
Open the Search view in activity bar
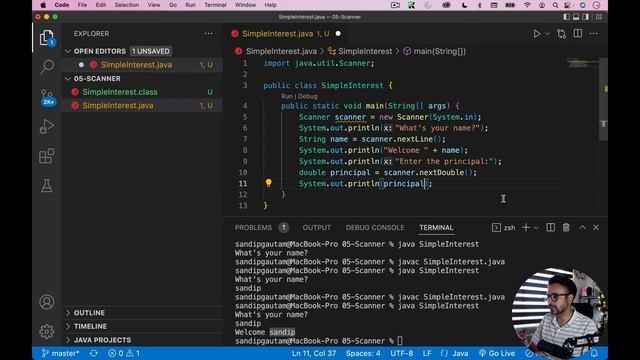(x=47, y=67)
